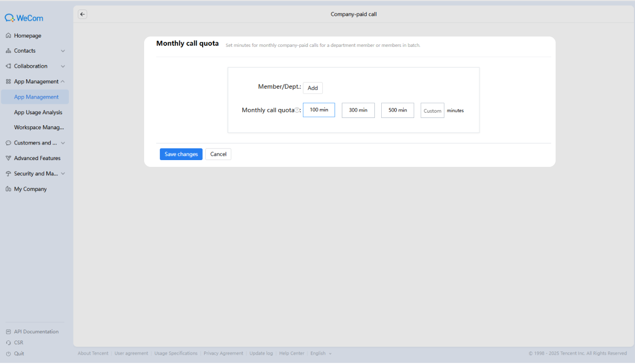Open the Privacy Agreement footer link
This screenshot has height=364, width=635.
(224, 354)
